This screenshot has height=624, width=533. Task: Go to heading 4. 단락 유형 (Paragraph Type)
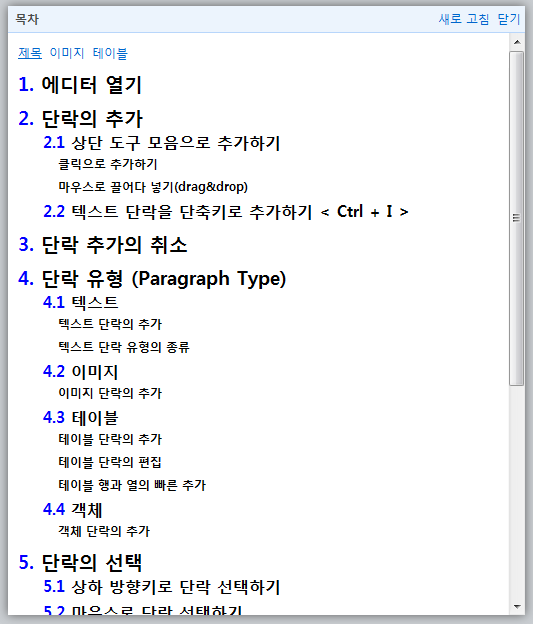tap(152, 279)
